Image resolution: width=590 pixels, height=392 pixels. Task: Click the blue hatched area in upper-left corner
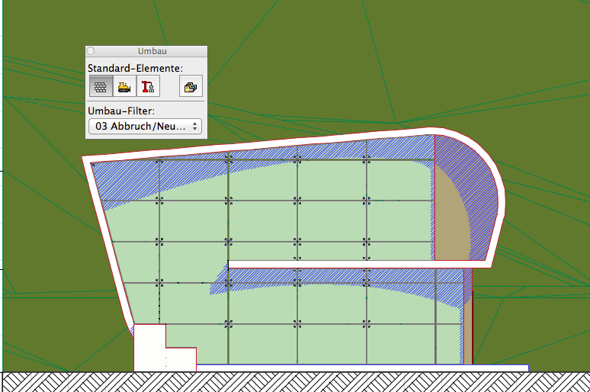124,181
